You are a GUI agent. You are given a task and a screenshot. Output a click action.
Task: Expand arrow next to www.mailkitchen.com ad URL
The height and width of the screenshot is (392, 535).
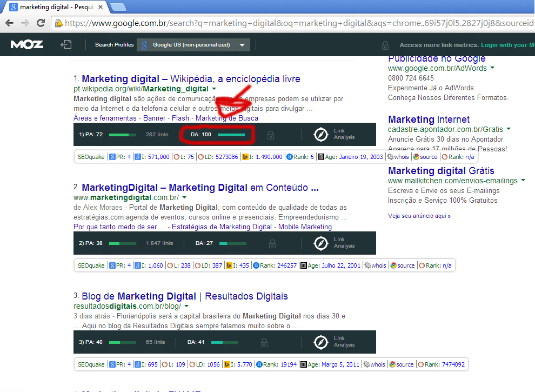[523, 180]
